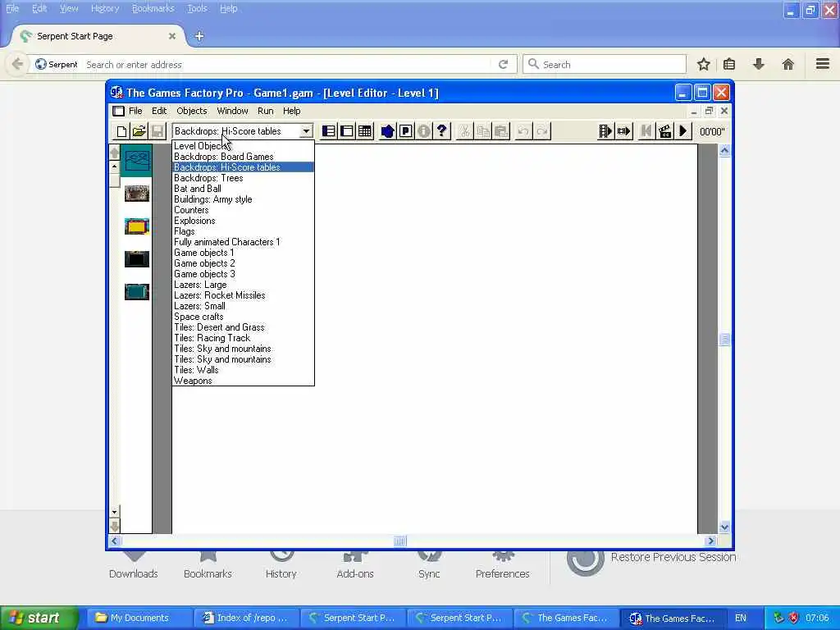Select Tiles: Walls entry
840x630 pixels.
243,370
